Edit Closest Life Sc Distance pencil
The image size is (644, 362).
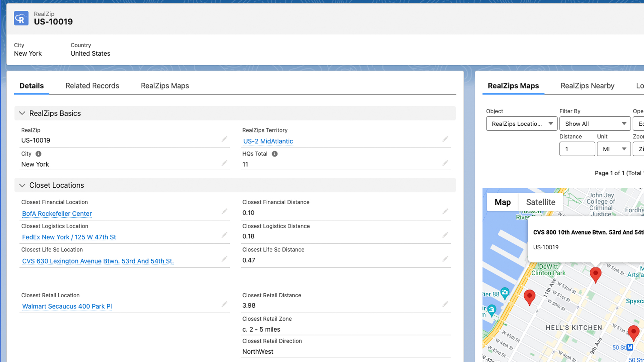tap(445, 259)
